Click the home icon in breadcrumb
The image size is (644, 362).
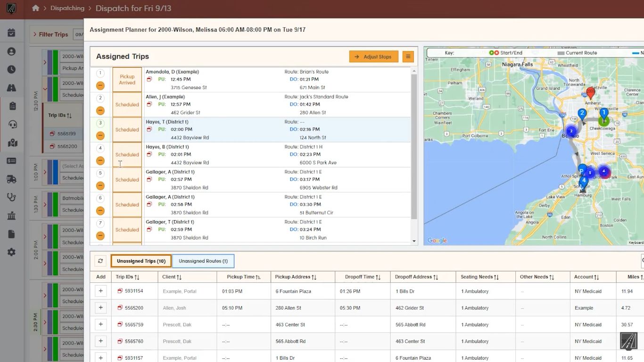pyautogui.click(x=35, y=8)
